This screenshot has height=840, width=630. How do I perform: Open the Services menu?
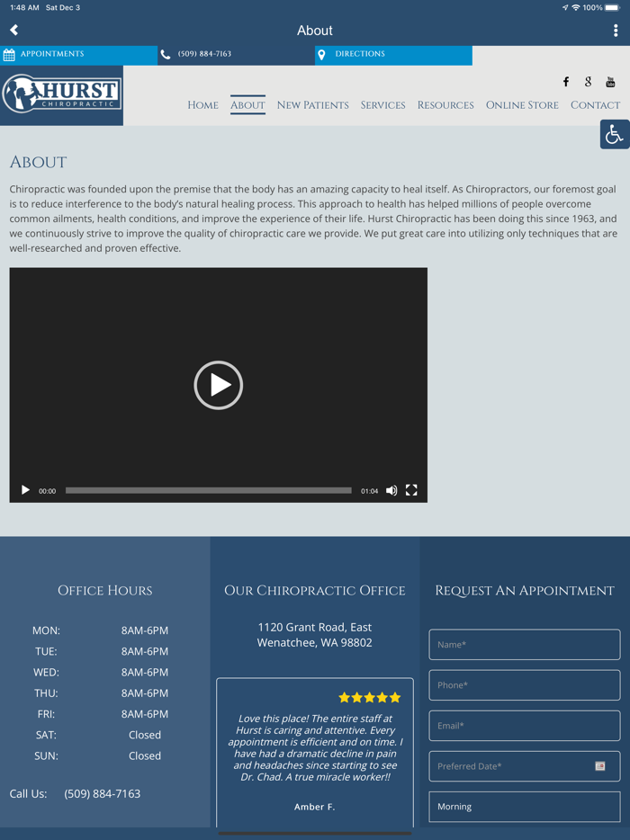pyautogui.click(x=382, y=105)
